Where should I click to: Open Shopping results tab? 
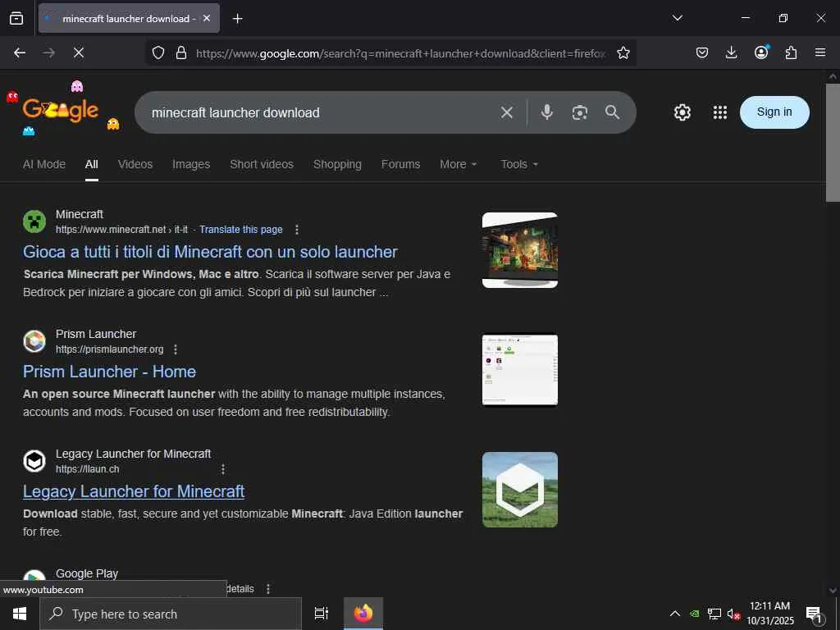pyautogui.click(x=337, y=164)
